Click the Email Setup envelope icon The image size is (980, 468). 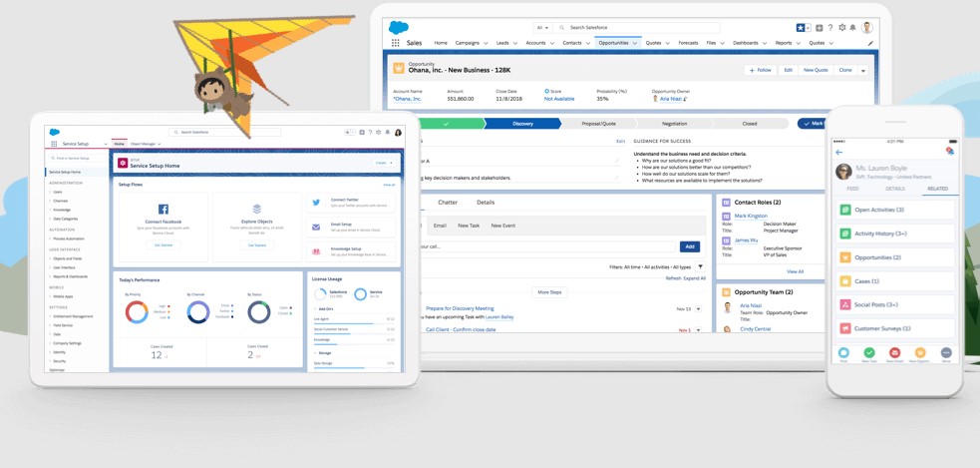(317, 228)
